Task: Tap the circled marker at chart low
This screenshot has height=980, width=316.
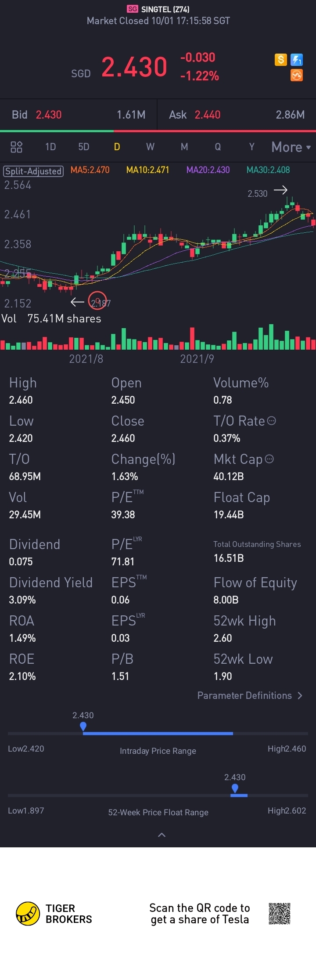Action: [97, 300]
